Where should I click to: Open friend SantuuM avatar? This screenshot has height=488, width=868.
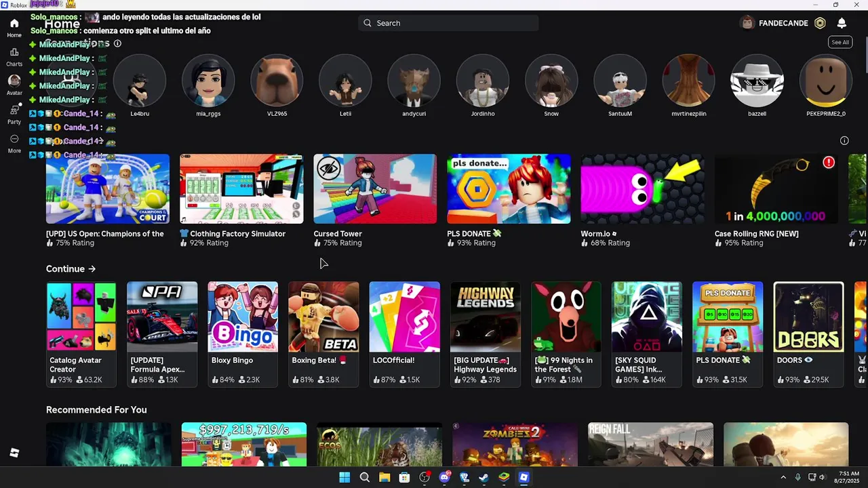(x=620, y=81)
